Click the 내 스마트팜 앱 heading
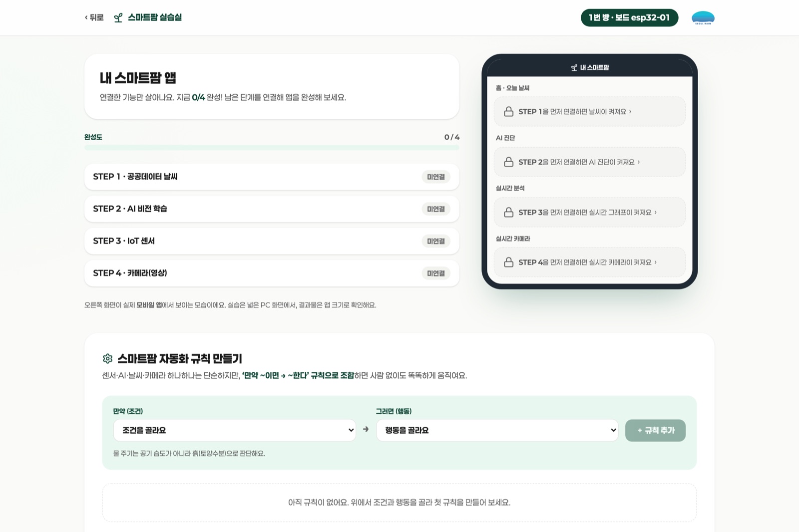This screenshot has height=532, width=799. (138, 78)
